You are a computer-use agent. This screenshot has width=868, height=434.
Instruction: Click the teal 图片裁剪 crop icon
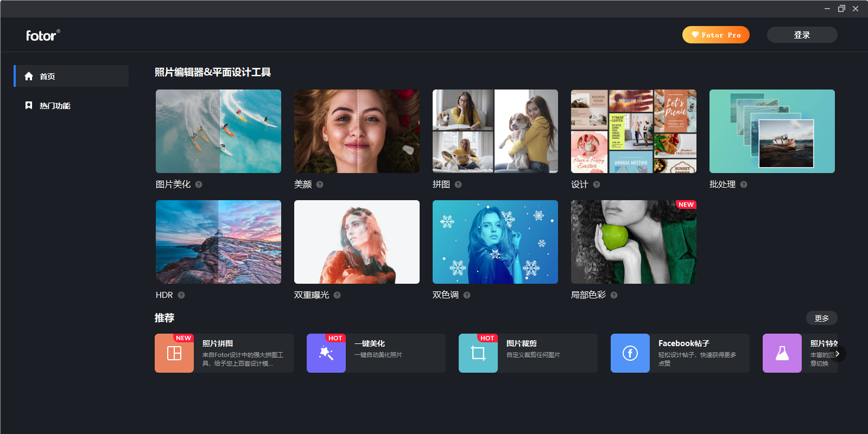pos(478,353)
